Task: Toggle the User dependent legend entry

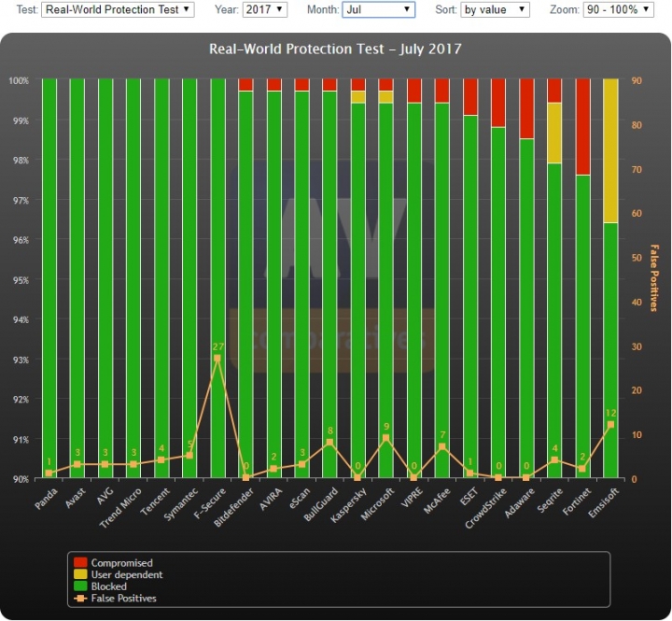Action: point(119,574)
